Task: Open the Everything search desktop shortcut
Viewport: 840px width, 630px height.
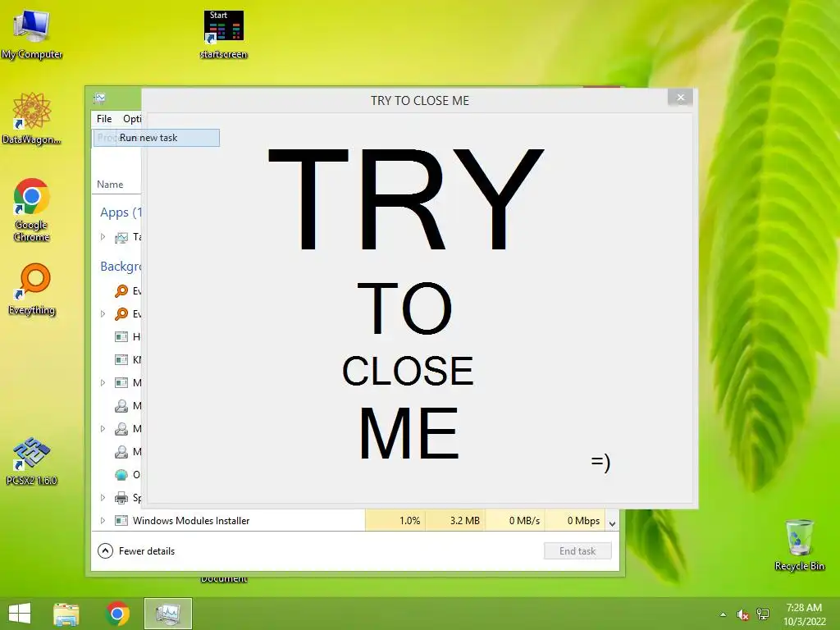Action: (x=32, y=290)
